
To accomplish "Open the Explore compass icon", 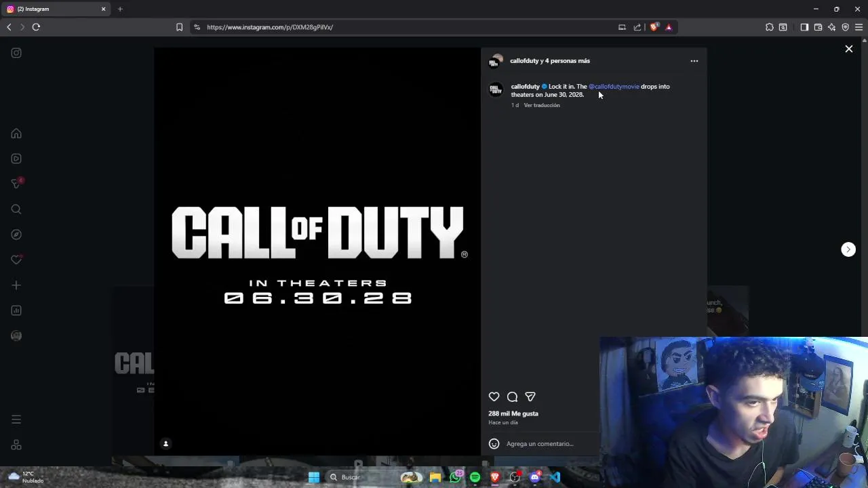I will (16, 235).
